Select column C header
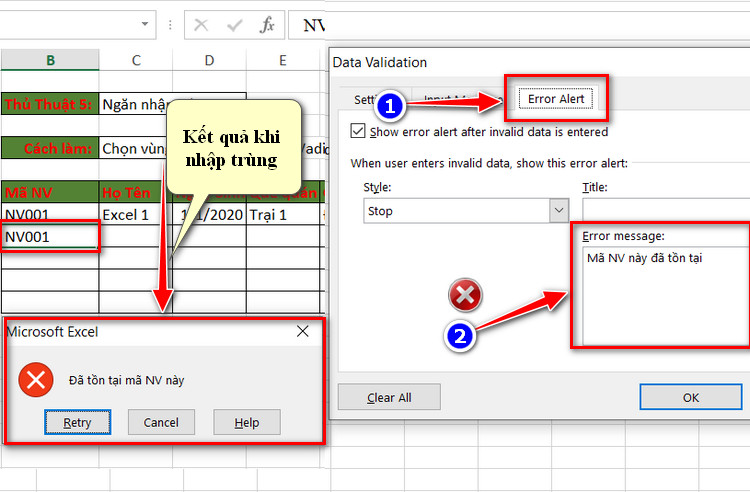750x492 pixels. pyautogui.click(x=136, y=60)
